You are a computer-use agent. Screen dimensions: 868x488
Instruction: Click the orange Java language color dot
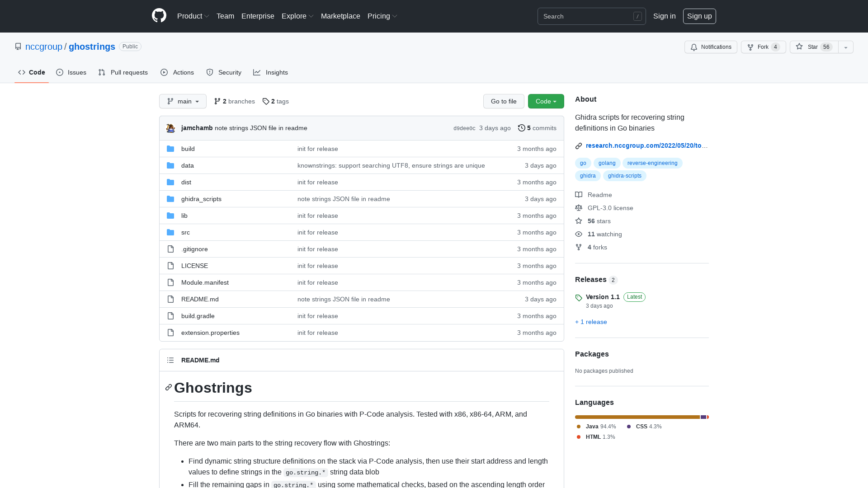tap(579, 427)
